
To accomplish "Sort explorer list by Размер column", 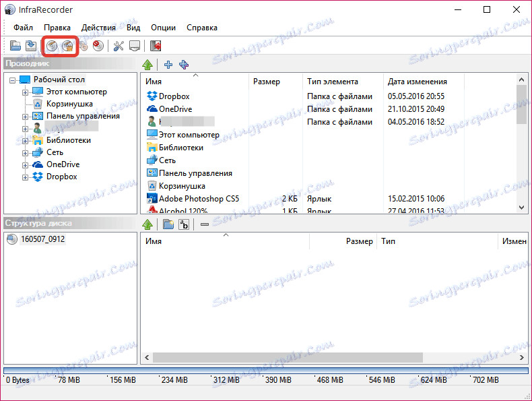I will coord(275,82).
